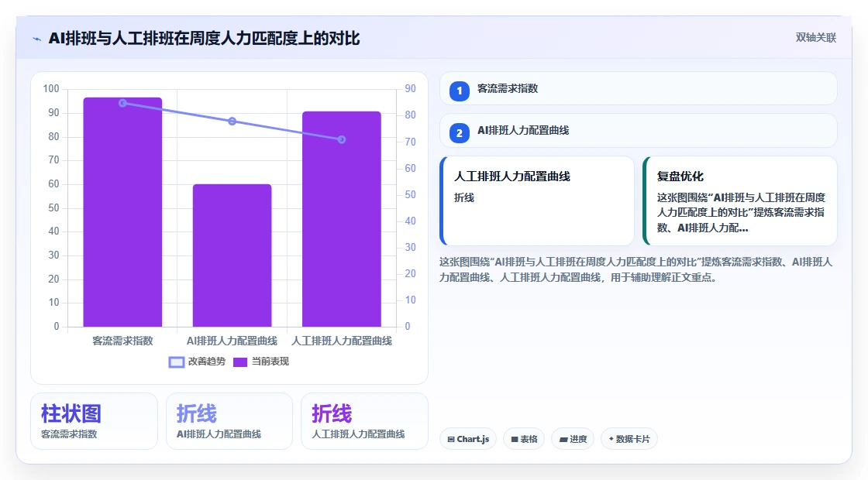This screenshot has height=480, width=868.
Task: Click the AI排班人力配置曲线 purple bar
Action: coord(232,255)
